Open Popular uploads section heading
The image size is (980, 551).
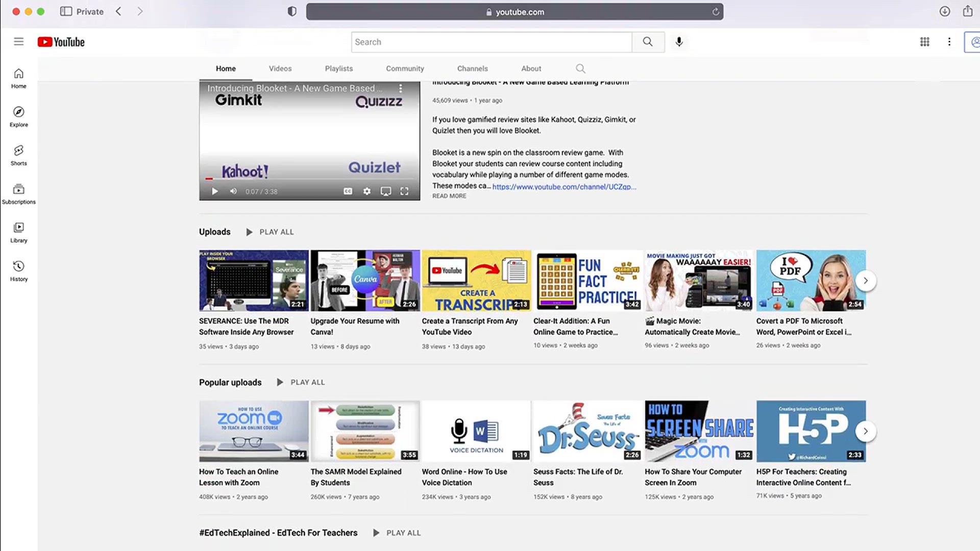pyautogui.click(x=230, y=382)
